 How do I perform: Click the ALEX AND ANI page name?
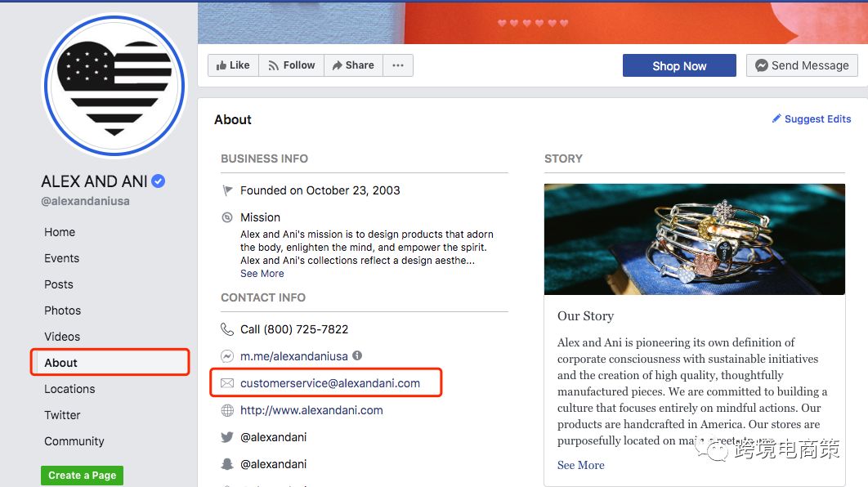point(94,181)
